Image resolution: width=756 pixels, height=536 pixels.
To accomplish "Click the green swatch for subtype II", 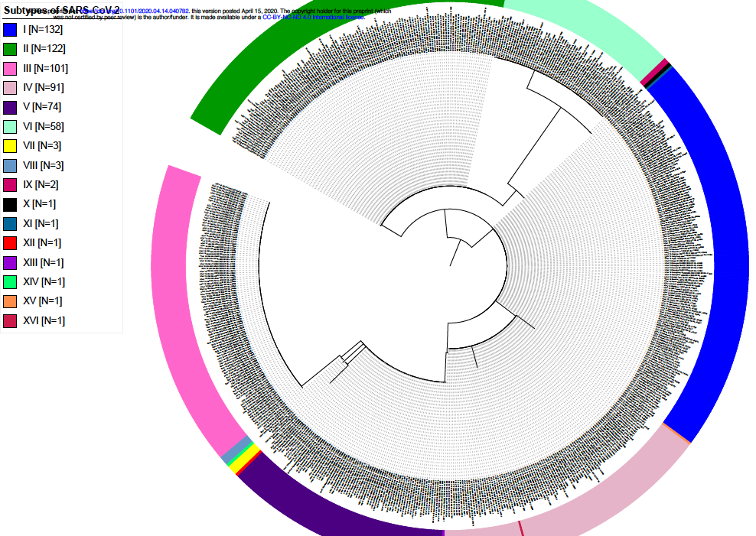I will tap(10, 49).
